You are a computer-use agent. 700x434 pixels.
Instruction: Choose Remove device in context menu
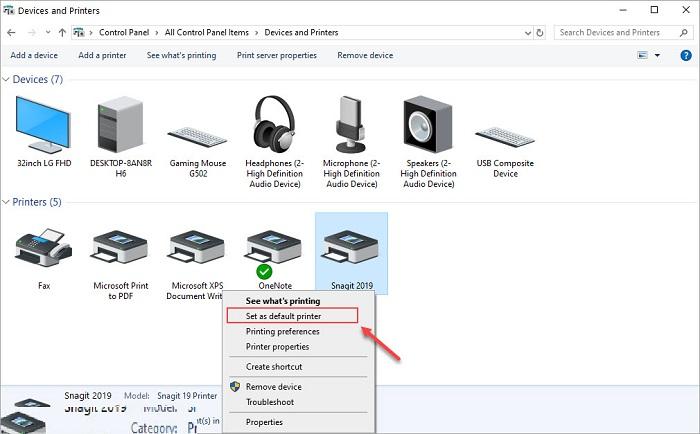coord(274,387)
